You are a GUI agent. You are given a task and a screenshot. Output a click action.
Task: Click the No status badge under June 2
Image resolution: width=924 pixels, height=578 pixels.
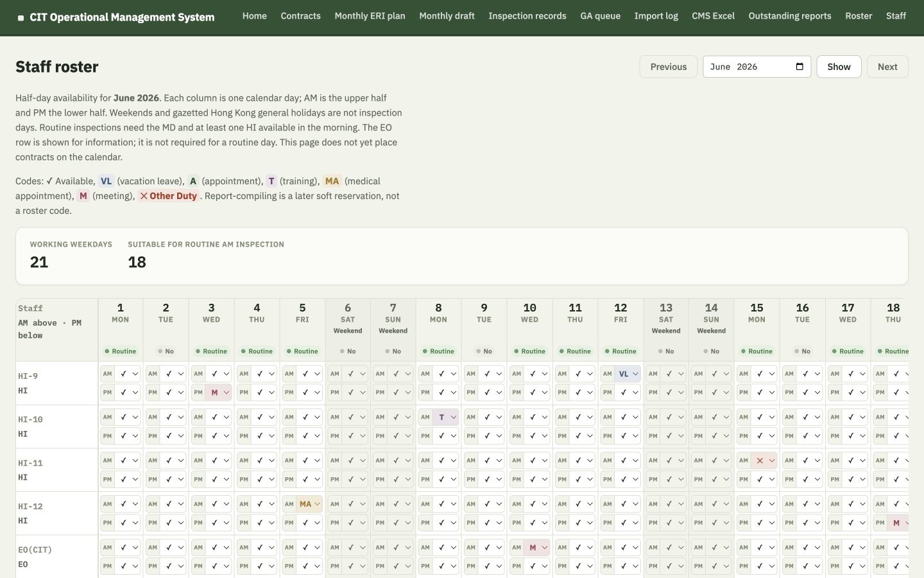[166, 351]
